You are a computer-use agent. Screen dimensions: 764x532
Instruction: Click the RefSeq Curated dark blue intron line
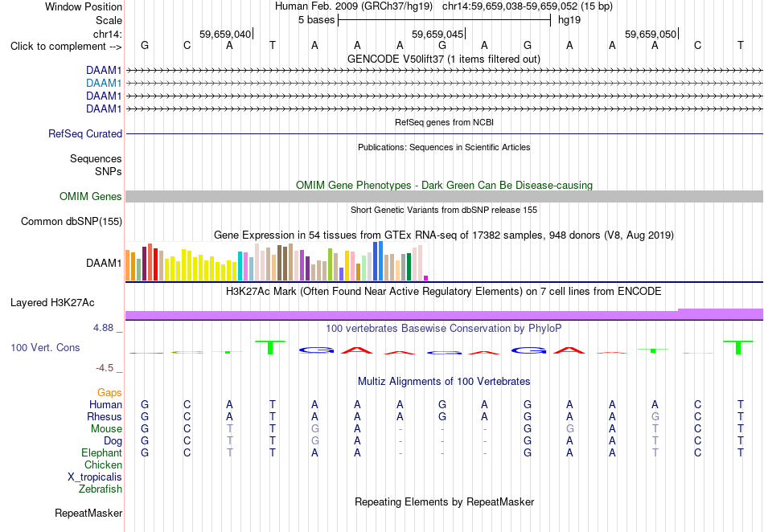[444, 134]
